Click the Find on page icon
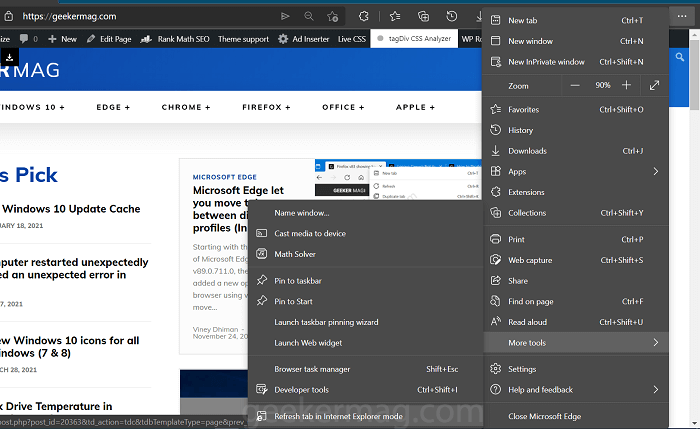The width and height of the screenshot is (700, 429). click(x=496, y=301)
